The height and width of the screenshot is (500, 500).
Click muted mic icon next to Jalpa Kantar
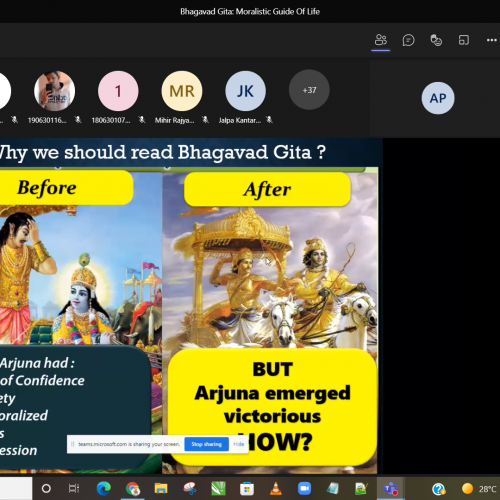269,120
